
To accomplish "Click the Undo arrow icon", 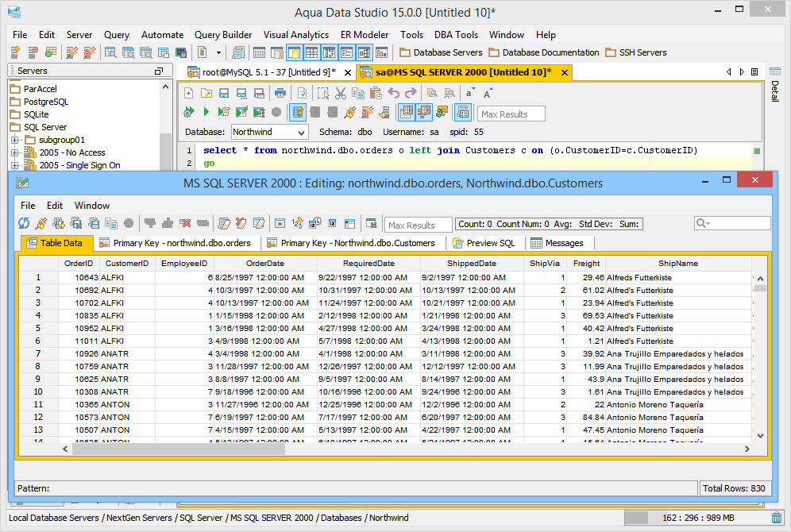I will 393,93.
